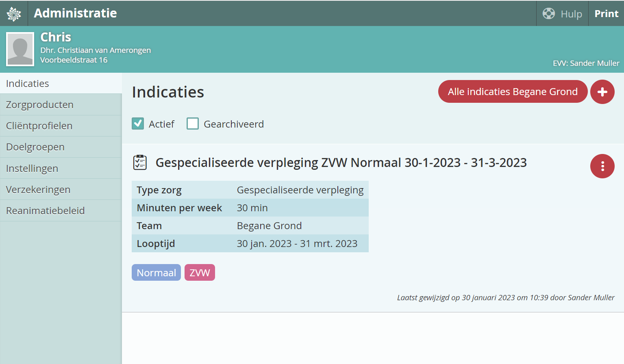This screenshot has width=624, height=364.
Task: Uncheck the Actief checkbox
Action: pyautogui.click(x=138, y=123)
